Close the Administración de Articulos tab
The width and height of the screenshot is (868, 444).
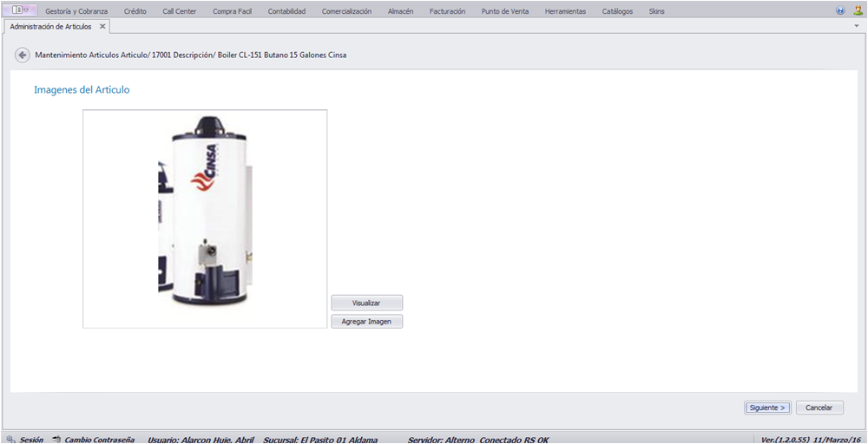[102, 26]
